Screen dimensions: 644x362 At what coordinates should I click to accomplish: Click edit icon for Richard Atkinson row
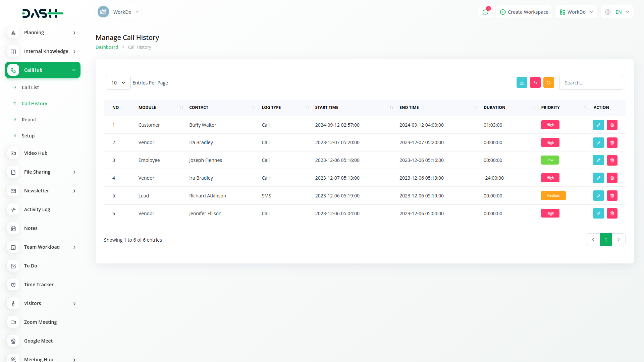tap(598, 196)
